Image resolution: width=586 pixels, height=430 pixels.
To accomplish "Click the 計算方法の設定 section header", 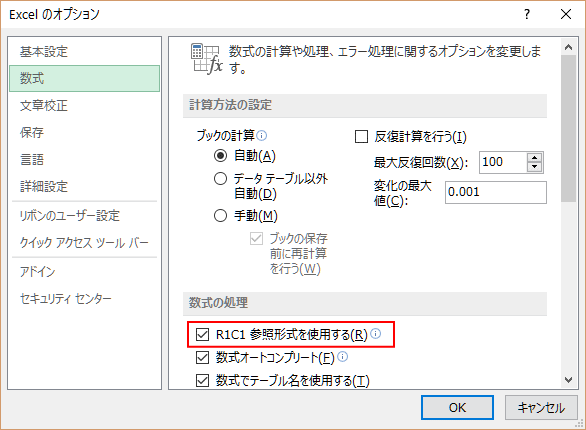I will (365, 105).
